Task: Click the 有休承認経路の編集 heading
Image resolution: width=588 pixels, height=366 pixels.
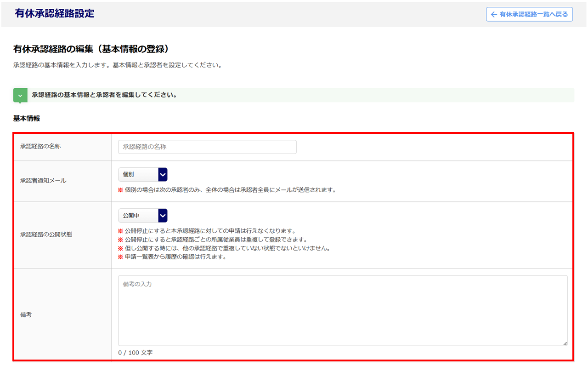Action: pos(92,49)
